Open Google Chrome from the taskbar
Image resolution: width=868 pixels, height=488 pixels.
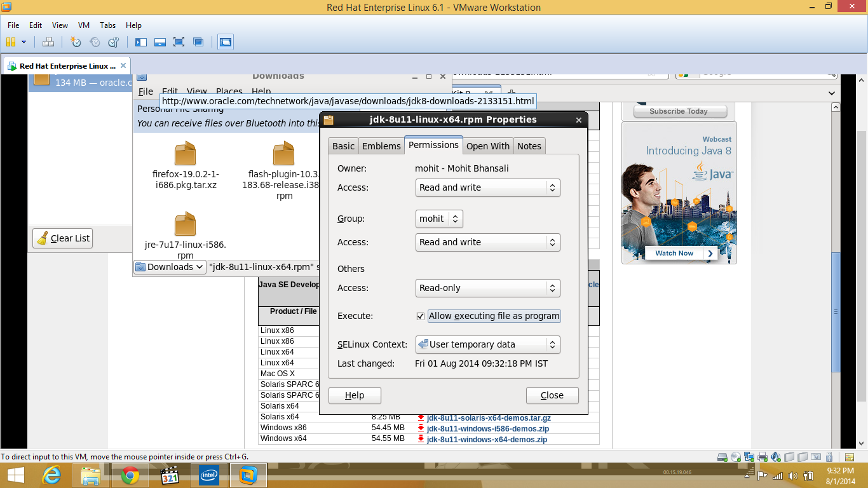coord(130,475)
